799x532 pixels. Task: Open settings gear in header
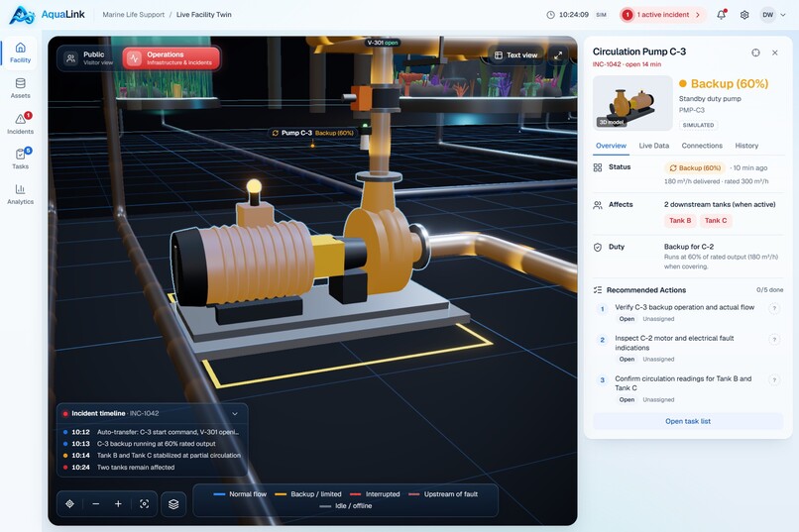[744, 15]
